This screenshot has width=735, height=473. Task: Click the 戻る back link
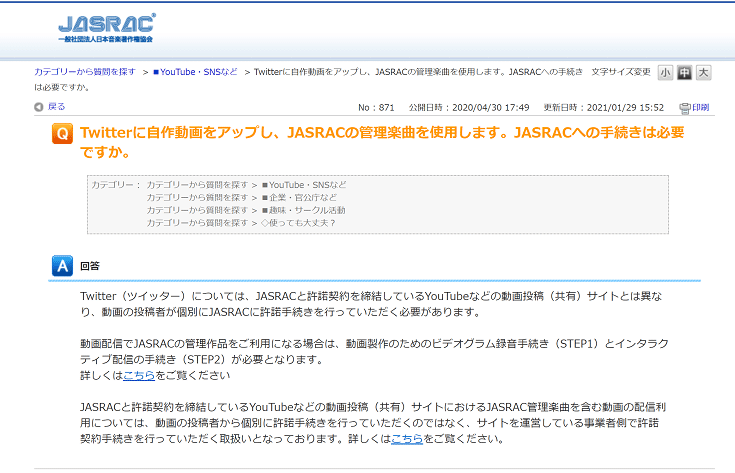tap(56, 107)
